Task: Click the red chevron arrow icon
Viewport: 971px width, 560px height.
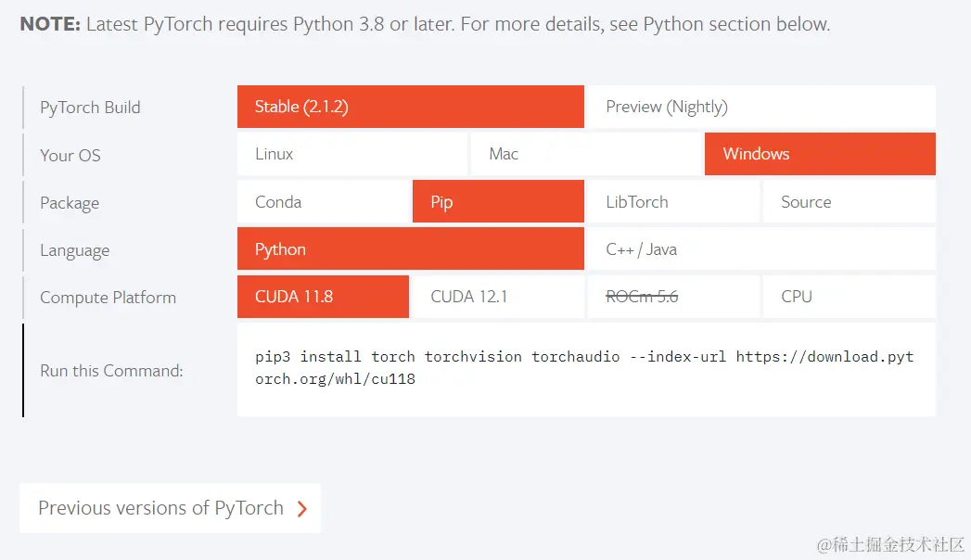Action: [301, 508]
